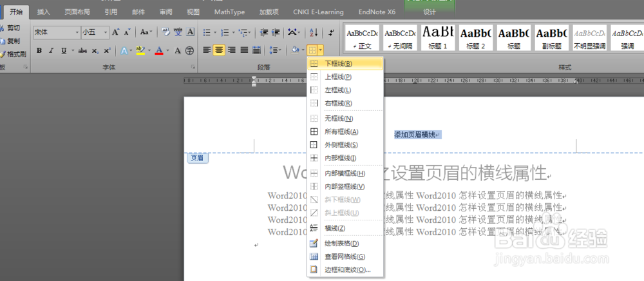Apply distributed alignment

pos(256,50)
